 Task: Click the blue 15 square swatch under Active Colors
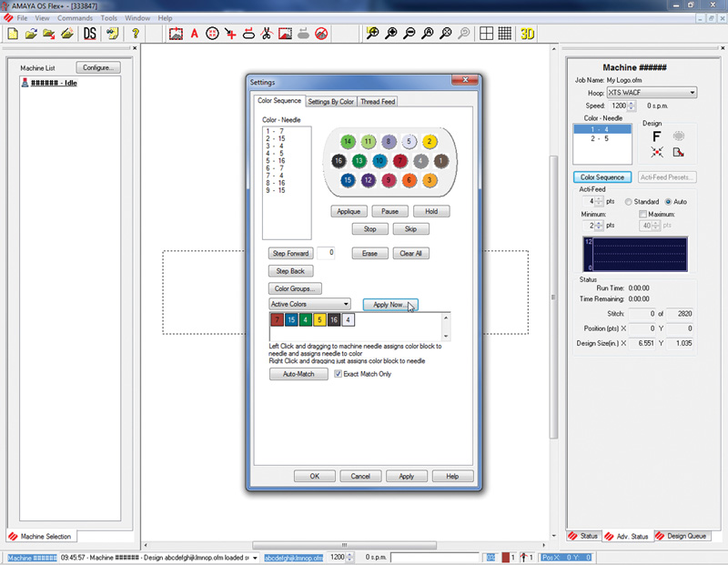pos(291,319)
